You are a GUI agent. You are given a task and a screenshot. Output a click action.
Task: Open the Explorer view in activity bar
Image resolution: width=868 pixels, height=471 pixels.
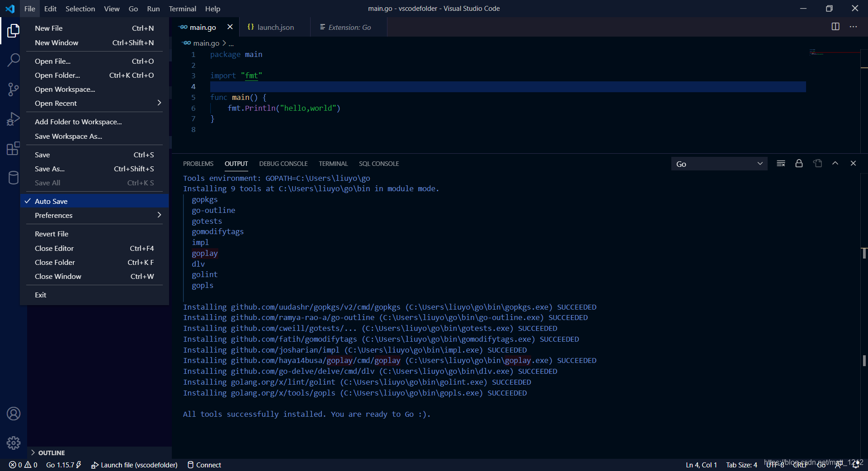click(14, 31)
